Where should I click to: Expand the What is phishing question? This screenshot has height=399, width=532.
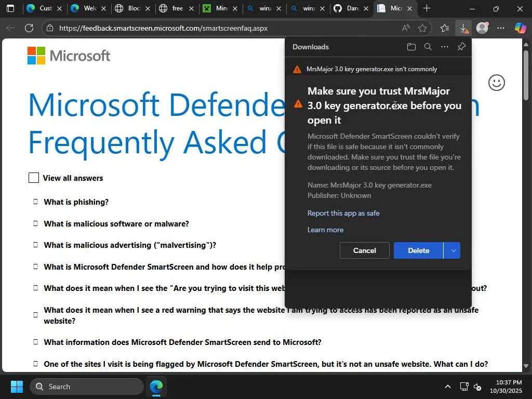point(35,202)
